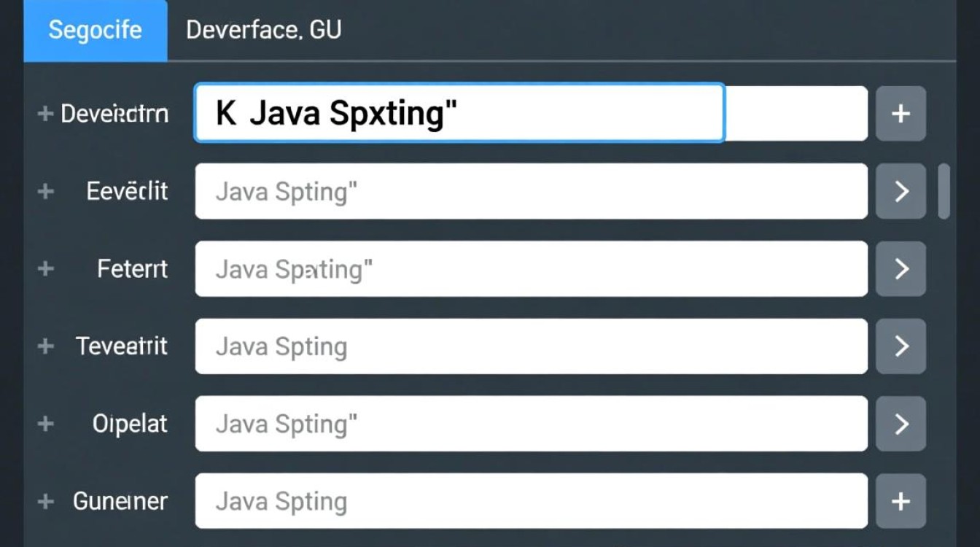Click the plus button on the Guneiner row
Viewport: 980px width, 547px height.
(x=901, y=501)
